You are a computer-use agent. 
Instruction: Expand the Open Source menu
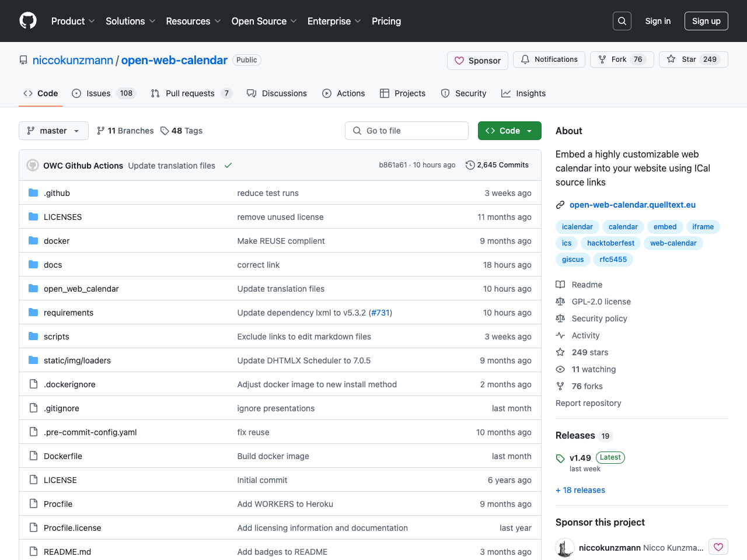click(x=264, y=21)
